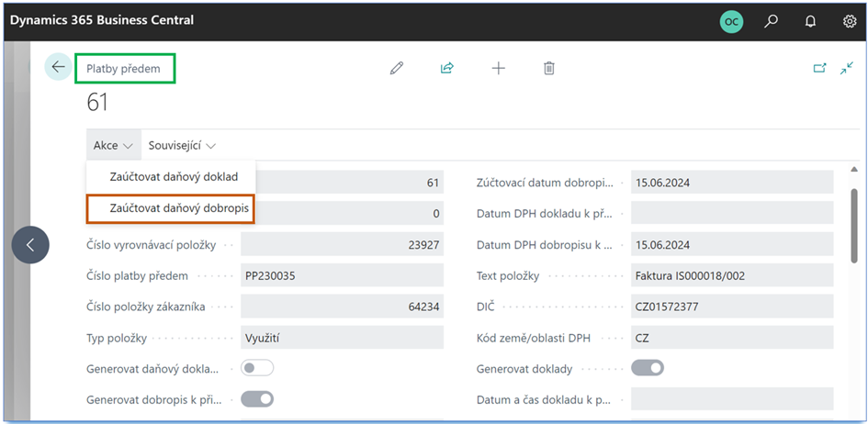Collapse the Akce dropdown menu
The width and height of the screenshot is (868, 424).
click(114, 145)
